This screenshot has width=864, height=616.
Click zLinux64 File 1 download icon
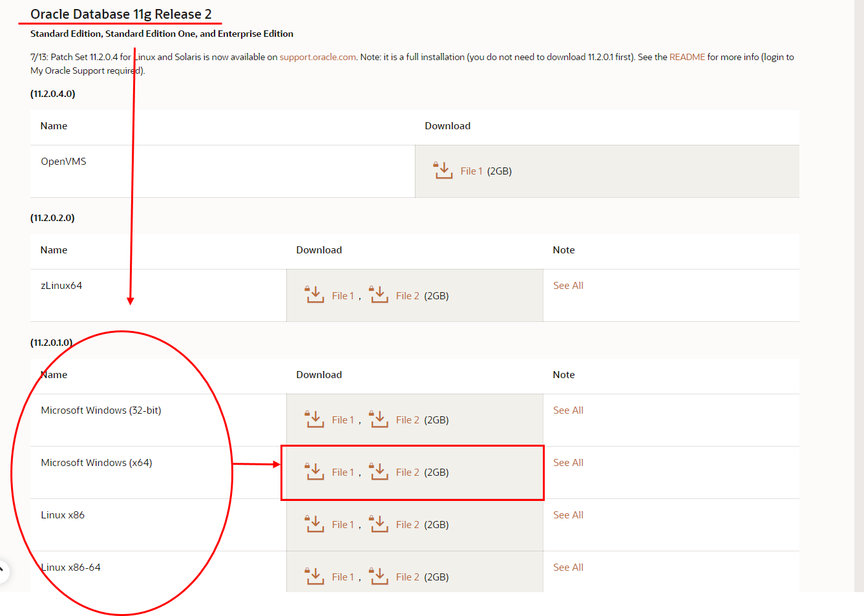click(315, 295)
